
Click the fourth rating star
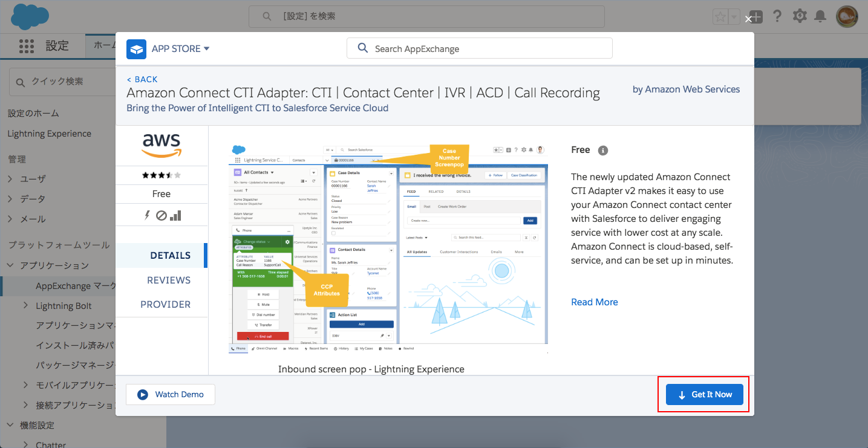tap(170, 175)
